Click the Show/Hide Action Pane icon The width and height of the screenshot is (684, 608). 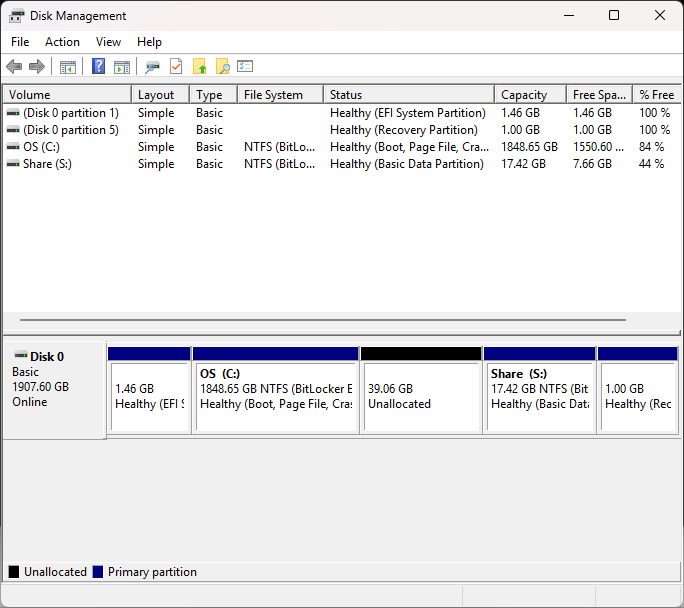click(x=122, y=67)
